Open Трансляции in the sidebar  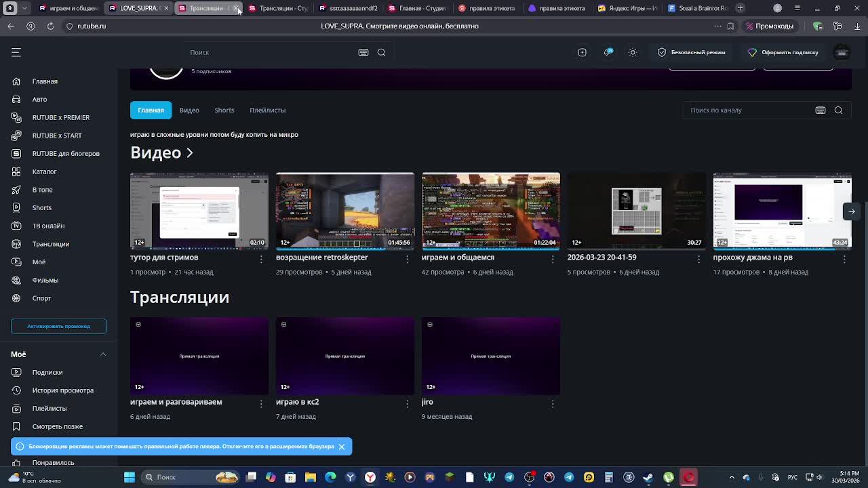(50, 244)
